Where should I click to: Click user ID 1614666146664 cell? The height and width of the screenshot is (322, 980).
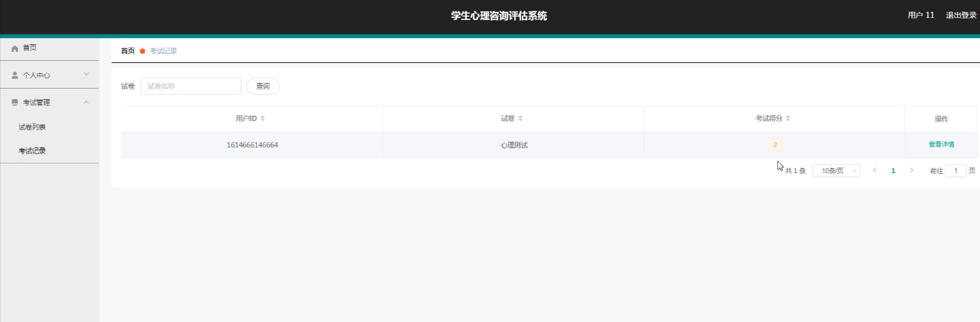click(252, 145)
